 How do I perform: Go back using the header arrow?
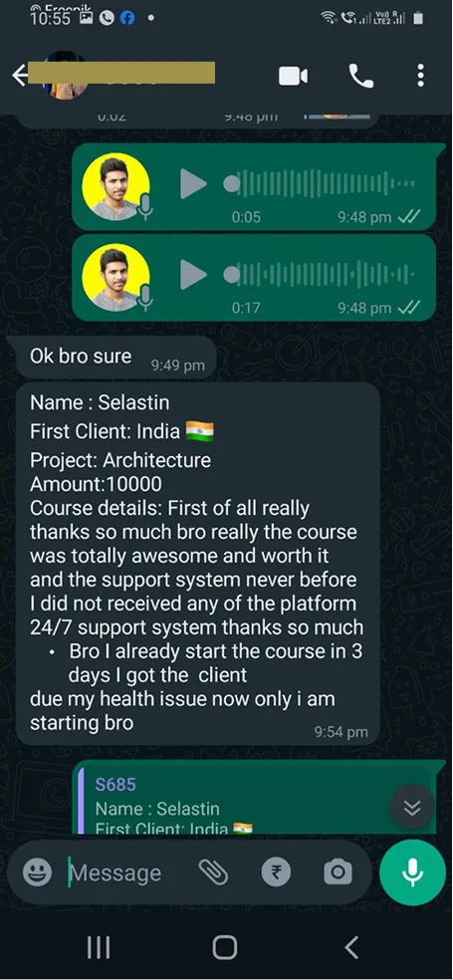[20, 76]
